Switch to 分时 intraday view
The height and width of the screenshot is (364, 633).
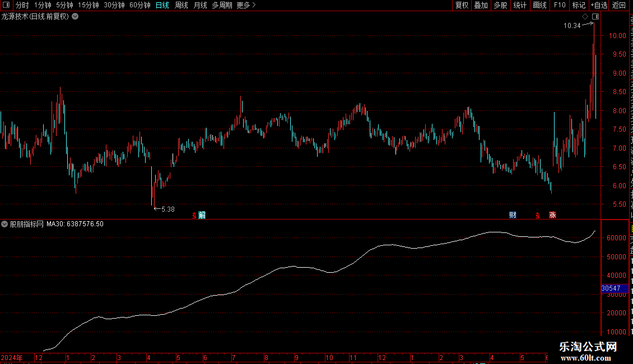click(22, 5)
